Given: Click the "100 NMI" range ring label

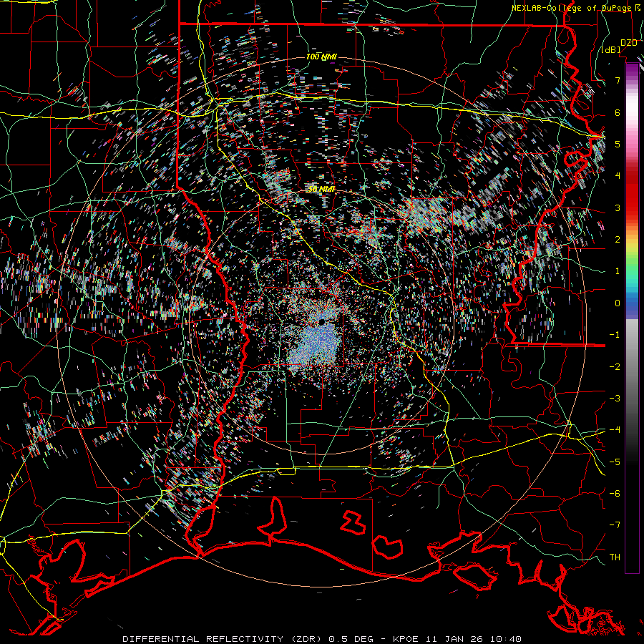Looking at the screenshot, I should 321,57.
